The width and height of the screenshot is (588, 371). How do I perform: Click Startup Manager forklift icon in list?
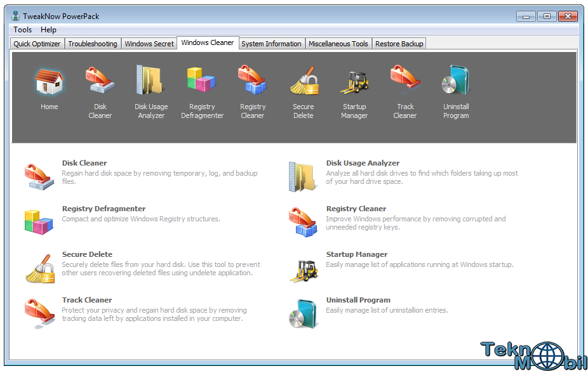tap(304, 271)
